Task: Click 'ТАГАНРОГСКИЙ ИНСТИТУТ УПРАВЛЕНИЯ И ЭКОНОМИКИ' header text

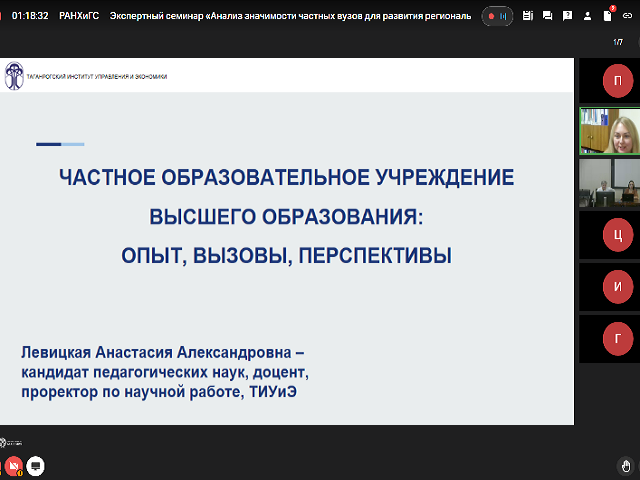Action: tap(97, 76)
